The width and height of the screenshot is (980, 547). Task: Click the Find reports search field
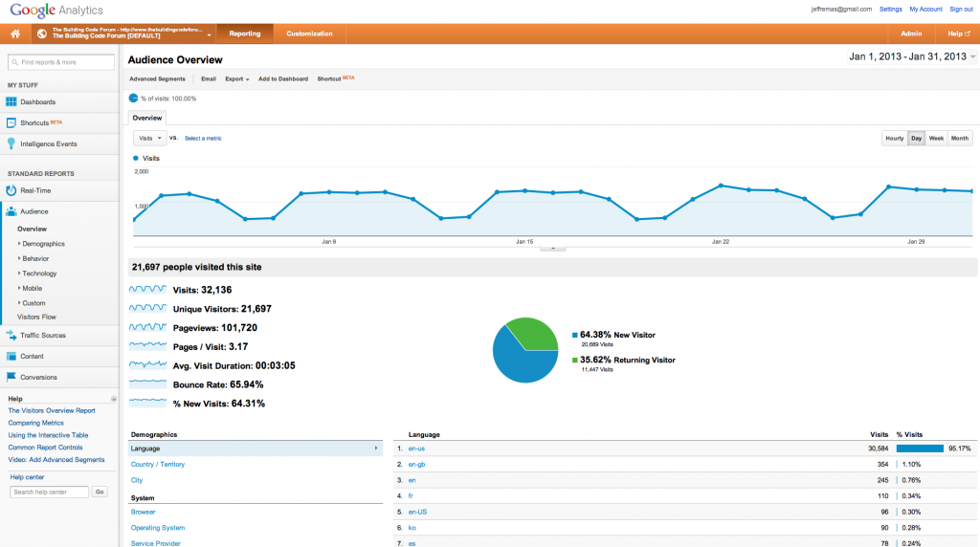pyautogui.click(x=61, y=62)
